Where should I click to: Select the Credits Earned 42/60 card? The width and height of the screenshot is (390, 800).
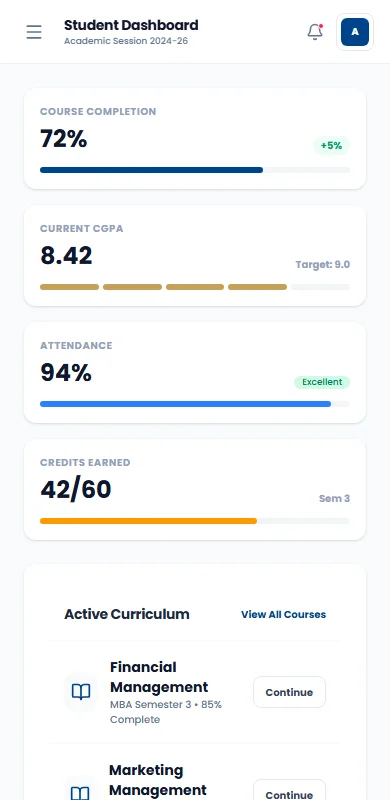point(195,489)
